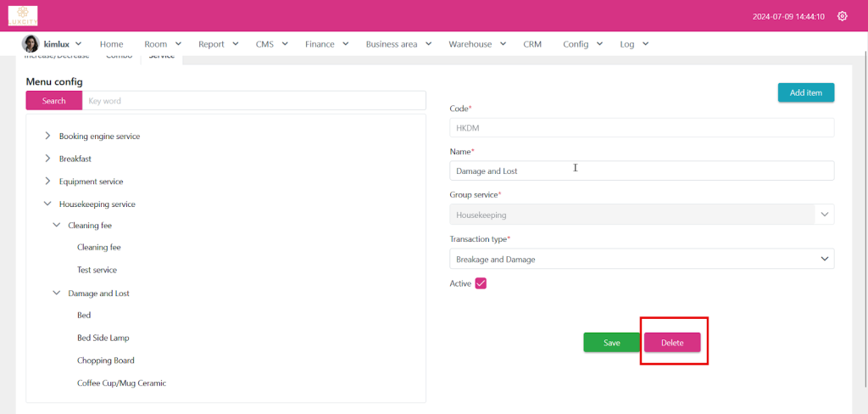Image resolution: width=868 pixels, height=414 pixels.
Task: Click the Delete button
Action: [672, 343]
